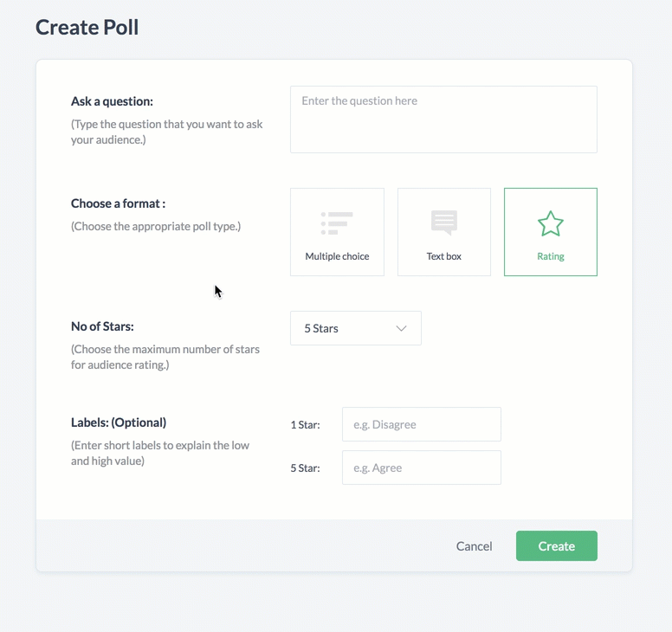Open the 5 Stars dropdown
672x632 pixels.
[x=355, y=329]
